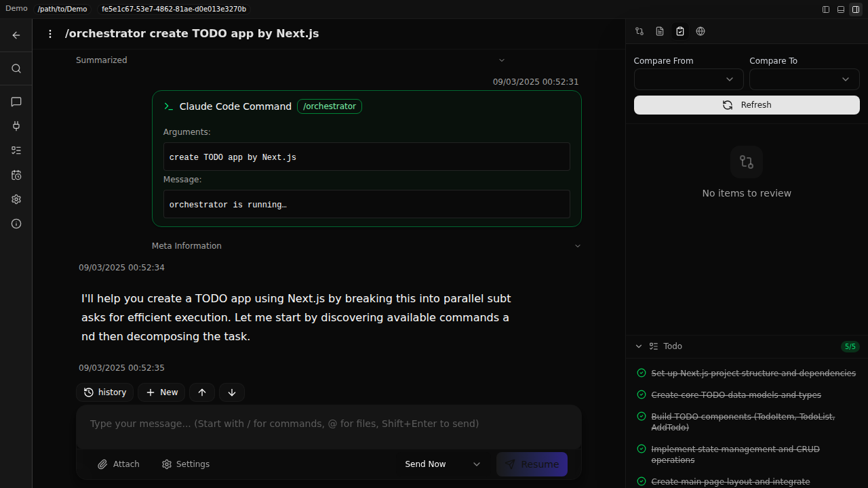Toggle the left sidebar panel layout

click(x=826, y=9)
